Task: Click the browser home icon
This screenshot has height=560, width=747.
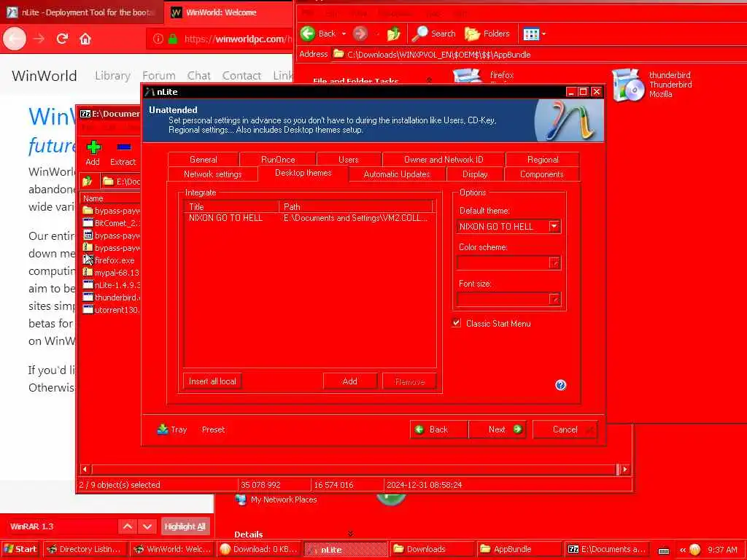Action: pyautogui.click(x=85, y=39)
